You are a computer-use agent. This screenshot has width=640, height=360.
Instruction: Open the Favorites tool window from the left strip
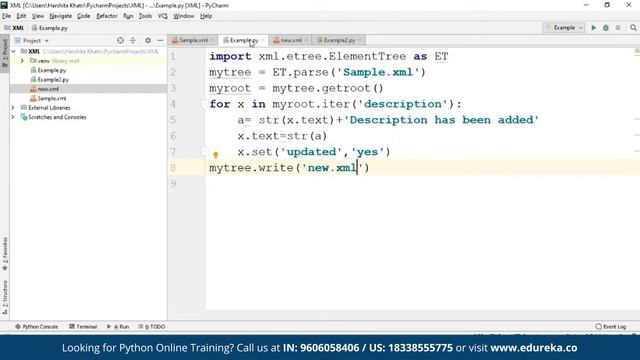pos(4,254)
